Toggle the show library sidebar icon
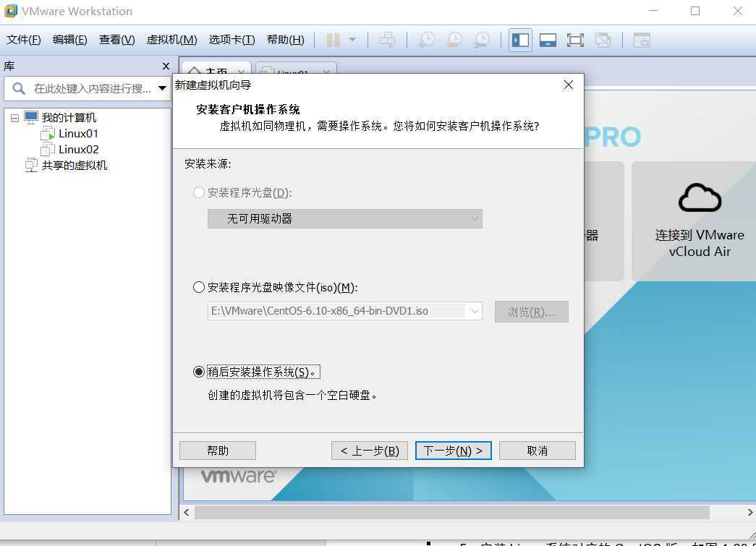The width and height of the screenshot is (756, 546). (x=520, y=40)
